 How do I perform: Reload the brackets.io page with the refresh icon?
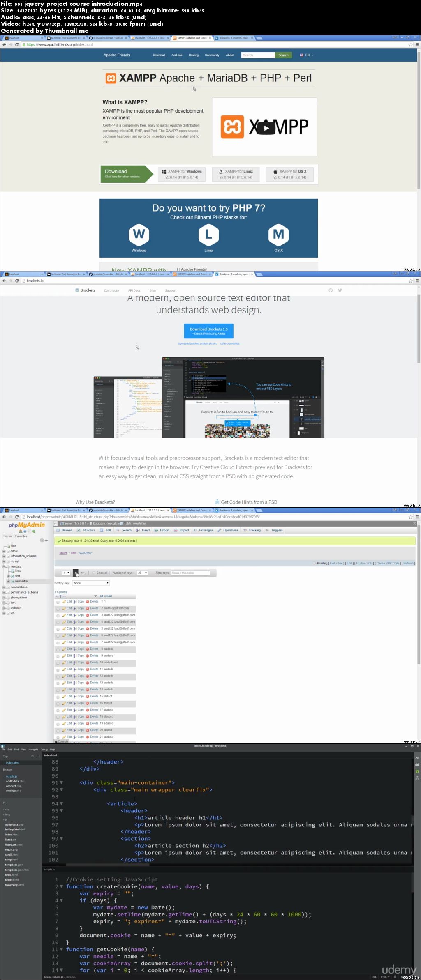pos(17,281)
